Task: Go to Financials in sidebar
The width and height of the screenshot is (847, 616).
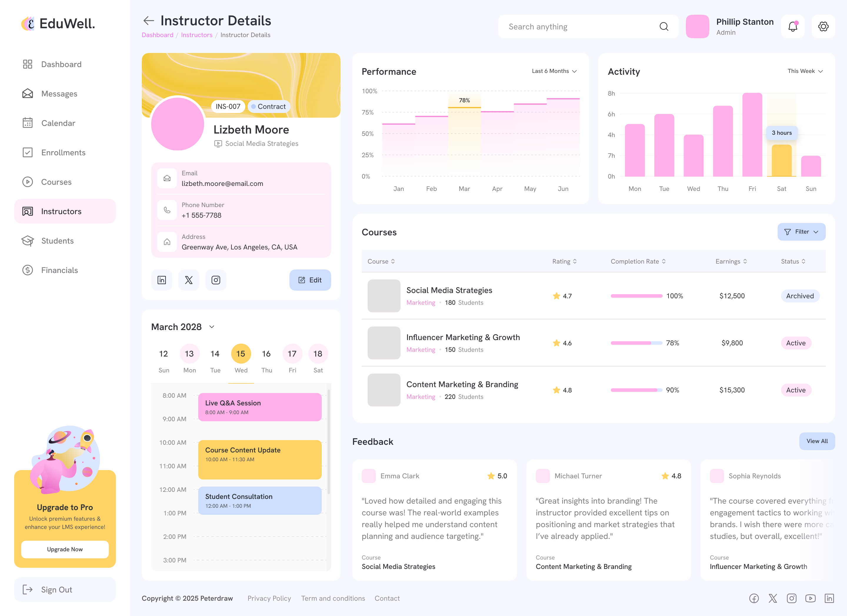Action: pos(59,270)
